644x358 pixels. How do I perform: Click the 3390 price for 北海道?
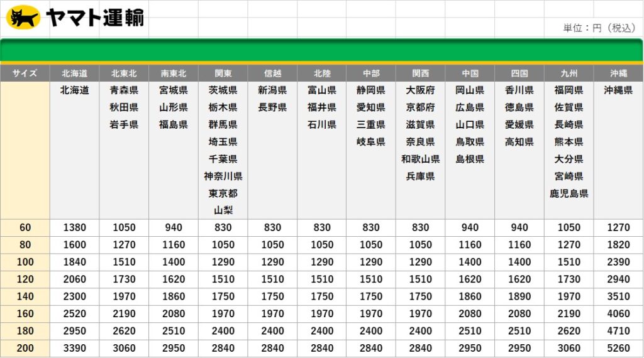tap(75, 348)
